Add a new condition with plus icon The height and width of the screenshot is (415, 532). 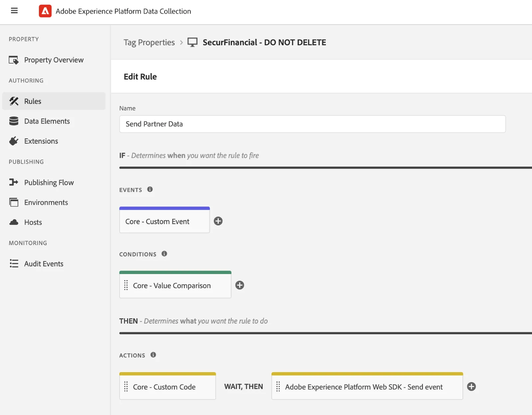pos(240,285)
